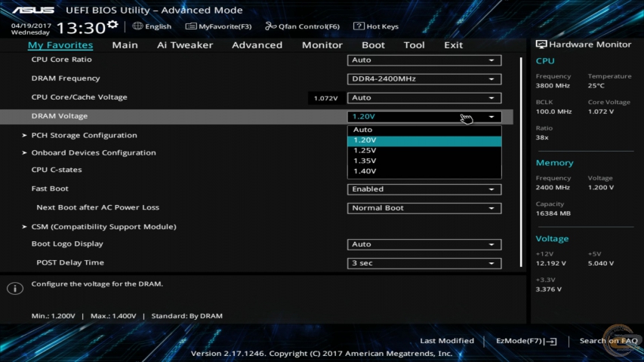Click the Qfan Control fan icon
This screenshot has width=644, height=362.
click(x=270, y=26)
